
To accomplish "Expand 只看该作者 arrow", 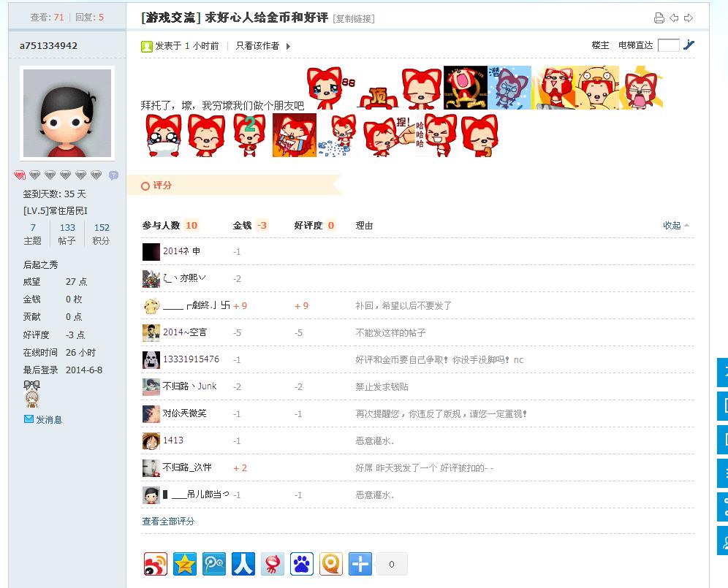I will coord(288,46).
